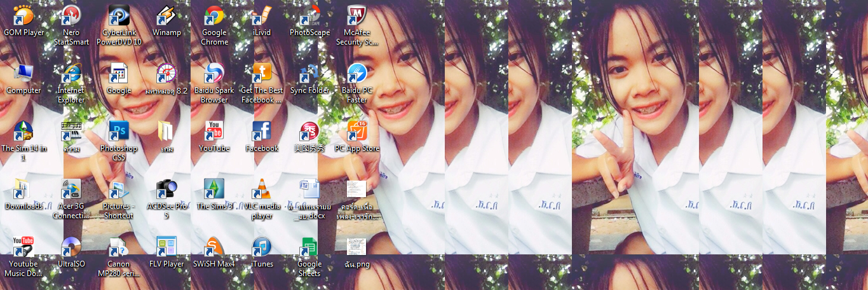Image resolution: width=868 pixels, height=290 pixels.
Task: Open the GOM Player desktop icon
Action: pos(24,15)
